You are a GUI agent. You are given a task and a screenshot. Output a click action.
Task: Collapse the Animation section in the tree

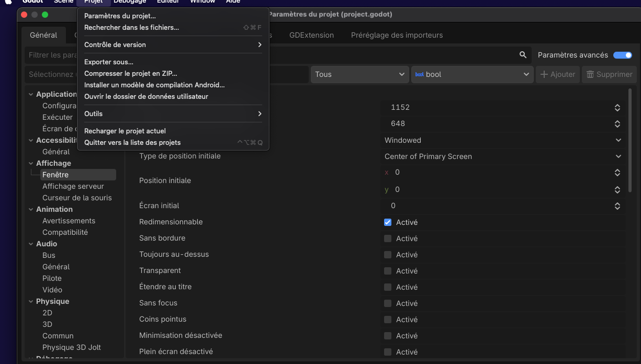[x=31, y=210]
